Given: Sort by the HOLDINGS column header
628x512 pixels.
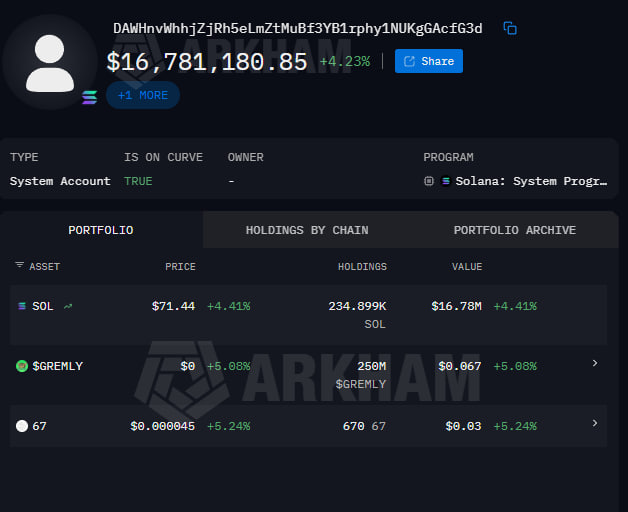Looking at the screenshot, I should [x=362, y=267].
